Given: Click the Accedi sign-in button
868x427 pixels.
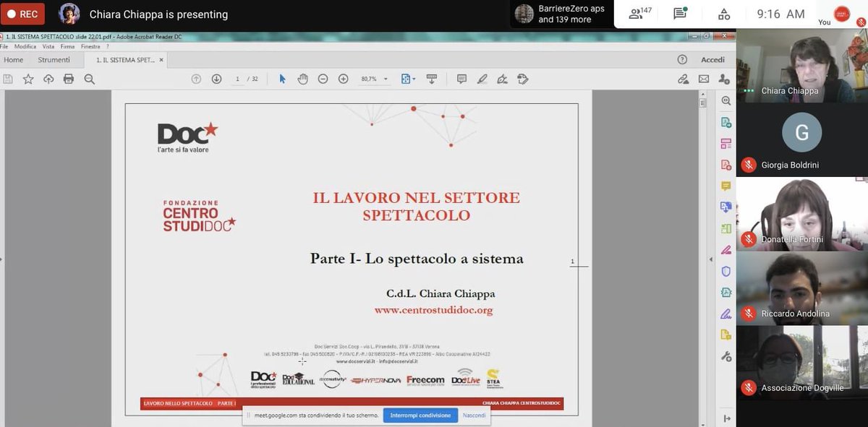Looking at the screenshot, I should (x=713, y=60).
